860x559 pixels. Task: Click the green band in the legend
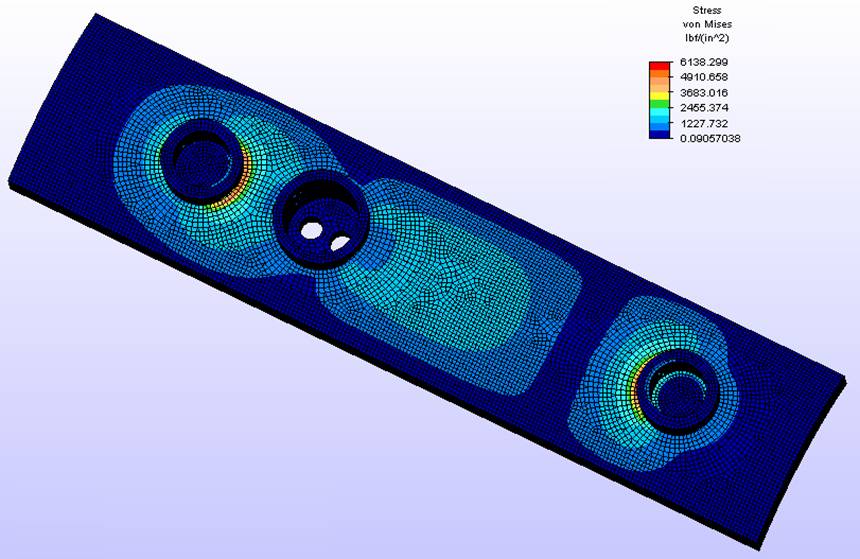(x=659, y=105)
